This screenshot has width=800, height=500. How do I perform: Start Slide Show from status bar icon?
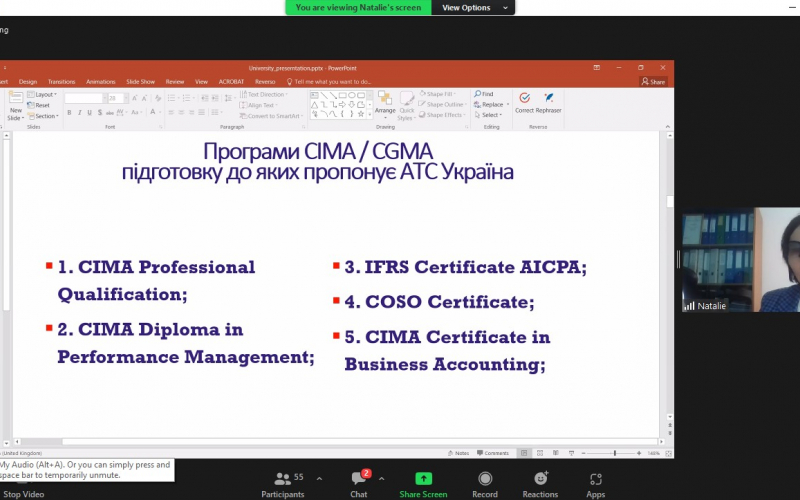(x=571, y=453)
